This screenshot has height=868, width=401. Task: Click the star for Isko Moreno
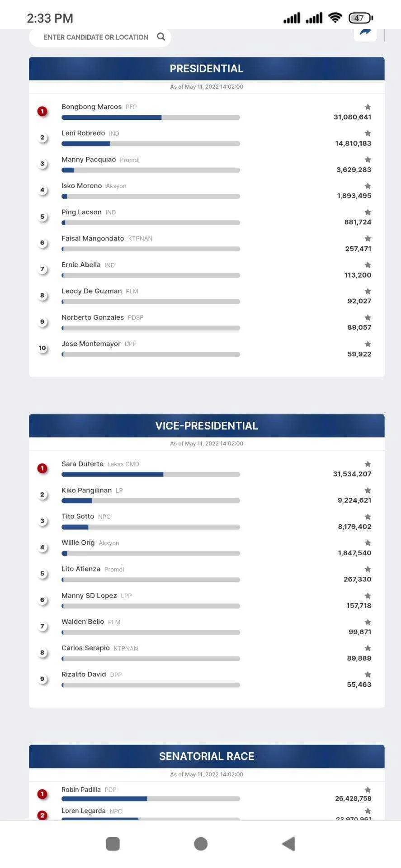pyautogui.click(x=368, y=186)
